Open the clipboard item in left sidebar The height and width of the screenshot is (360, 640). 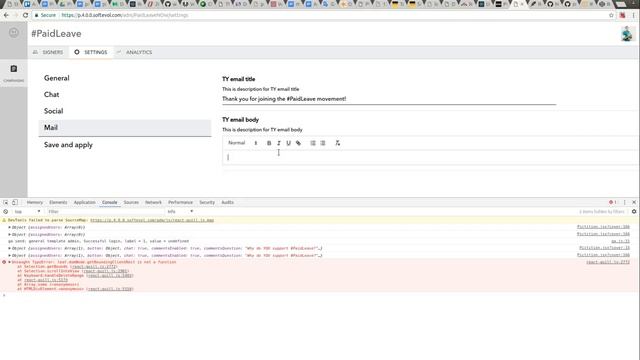[14, 73]
